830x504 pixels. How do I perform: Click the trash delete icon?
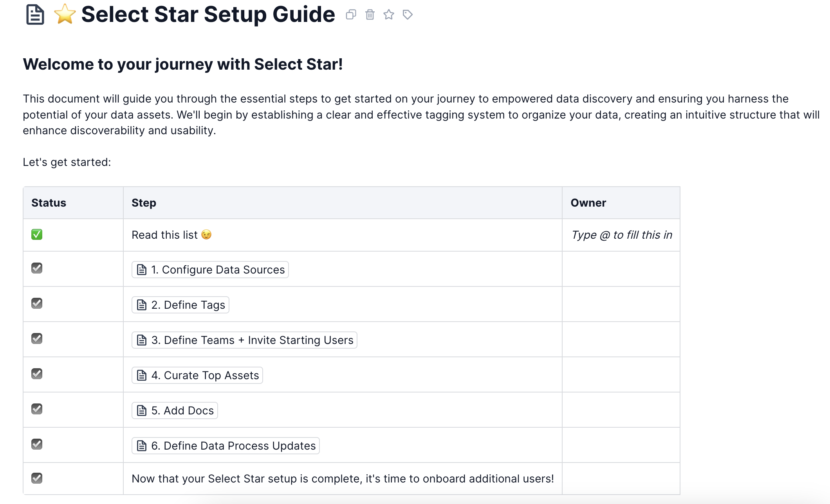pyautogui.click(x=370, y=15)
